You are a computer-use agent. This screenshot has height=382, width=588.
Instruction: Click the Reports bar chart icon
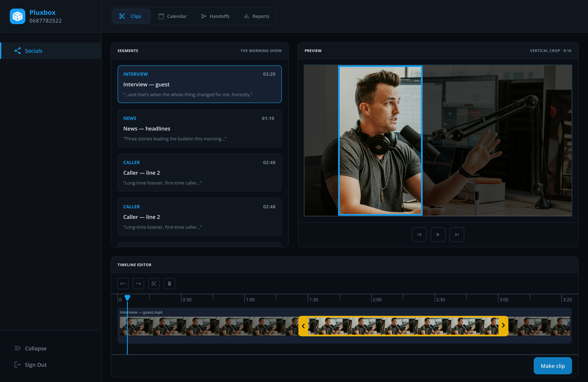(x=247, y=16)
